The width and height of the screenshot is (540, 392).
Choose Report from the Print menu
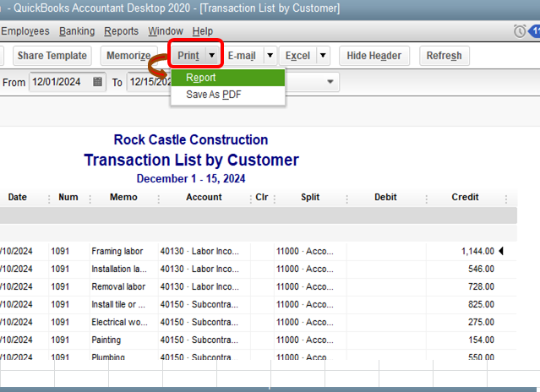point(228,78)
